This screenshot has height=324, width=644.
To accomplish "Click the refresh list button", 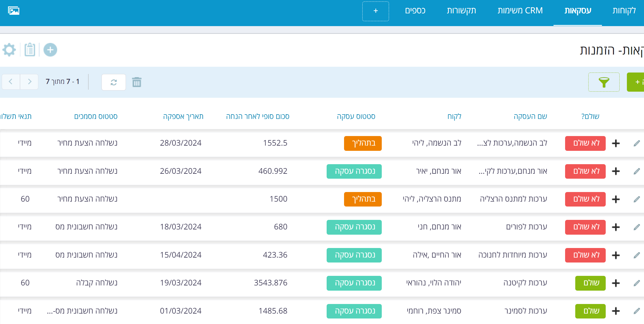I will pos(114,82).
